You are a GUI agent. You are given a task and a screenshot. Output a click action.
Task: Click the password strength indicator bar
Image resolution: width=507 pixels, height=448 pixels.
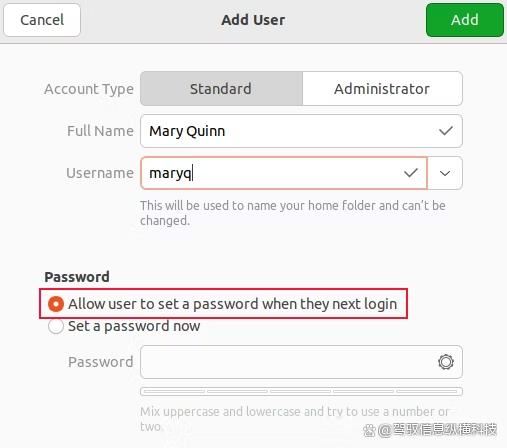click(301, 391)
